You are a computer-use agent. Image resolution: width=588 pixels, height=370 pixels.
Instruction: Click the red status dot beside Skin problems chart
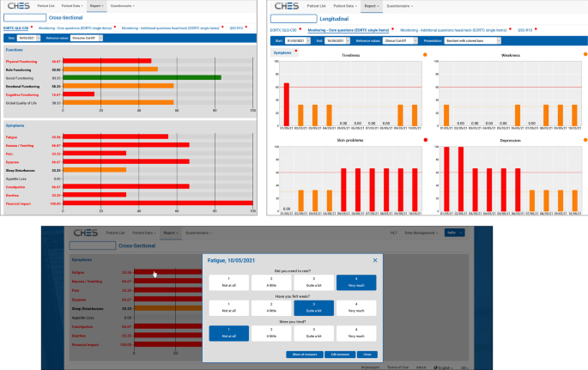(x=425, y=140)
